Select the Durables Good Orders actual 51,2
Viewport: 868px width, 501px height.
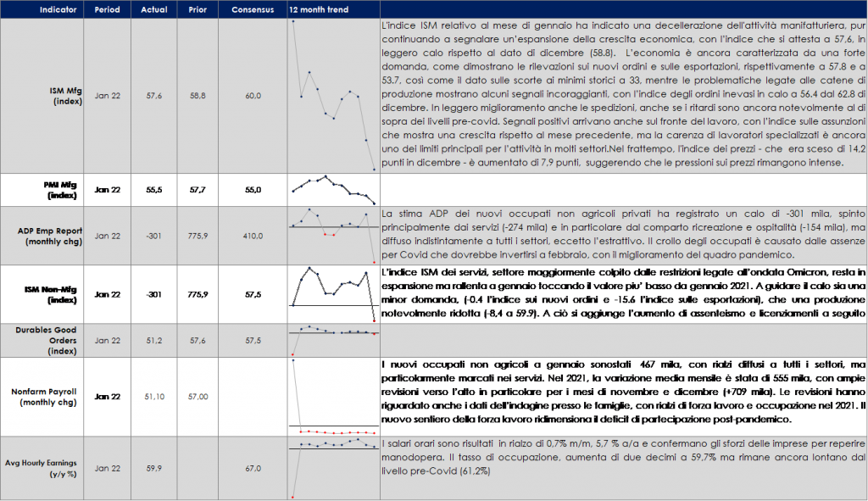click(153, 340)
